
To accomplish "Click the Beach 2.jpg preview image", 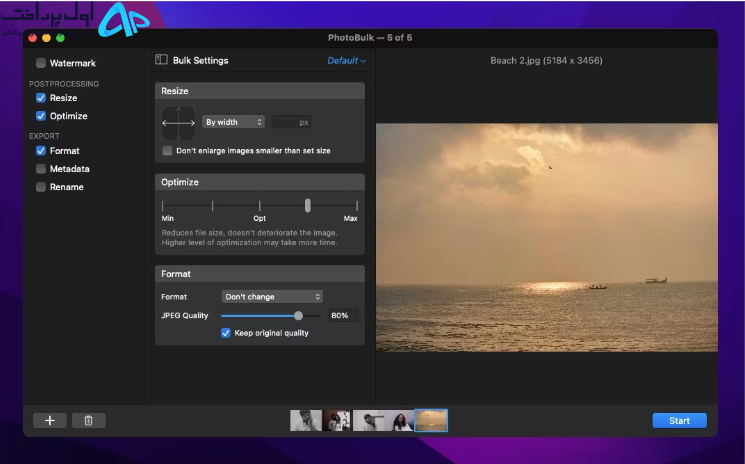I will 547,237.
